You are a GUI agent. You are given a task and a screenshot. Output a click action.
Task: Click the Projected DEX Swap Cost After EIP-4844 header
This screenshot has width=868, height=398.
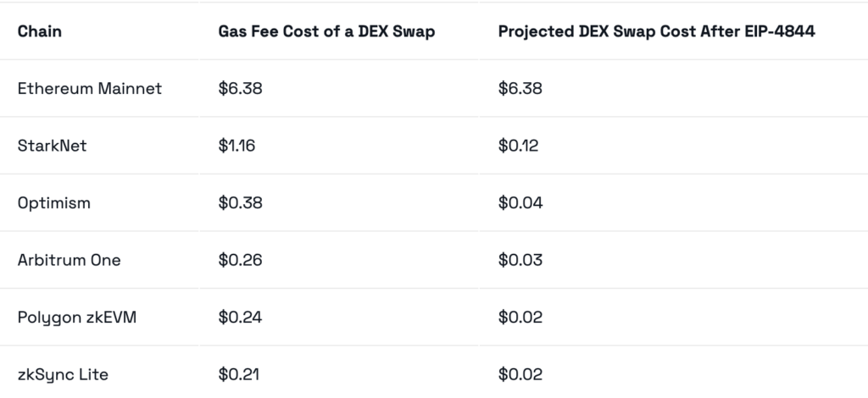click(657, 31)
